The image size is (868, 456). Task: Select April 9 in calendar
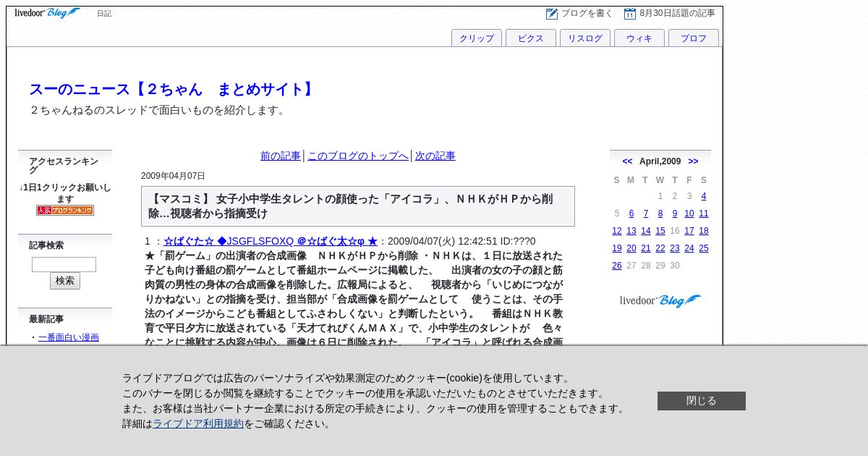[675, 214]
